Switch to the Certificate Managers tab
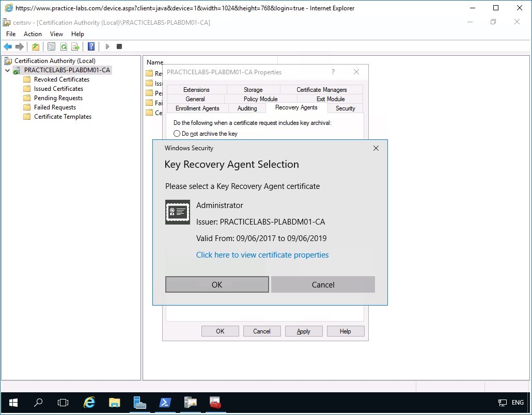Viewport: 532px width, 415px height. (322, 89)
